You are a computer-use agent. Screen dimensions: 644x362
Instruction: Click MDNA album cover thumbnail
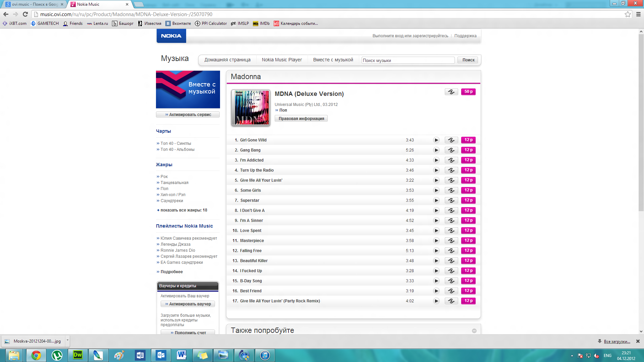click(x=250, y=108)
